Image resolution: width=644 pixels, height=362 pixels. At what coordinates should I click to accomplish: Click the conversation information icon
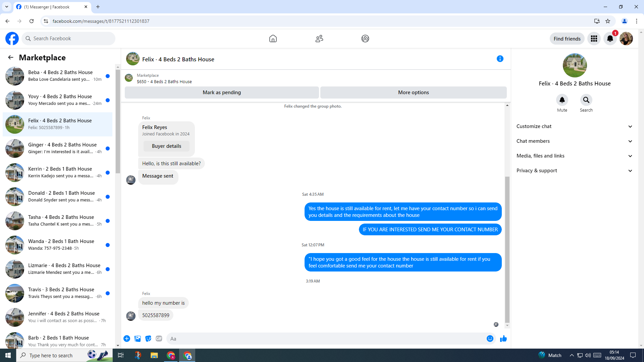tap(500, 59)
